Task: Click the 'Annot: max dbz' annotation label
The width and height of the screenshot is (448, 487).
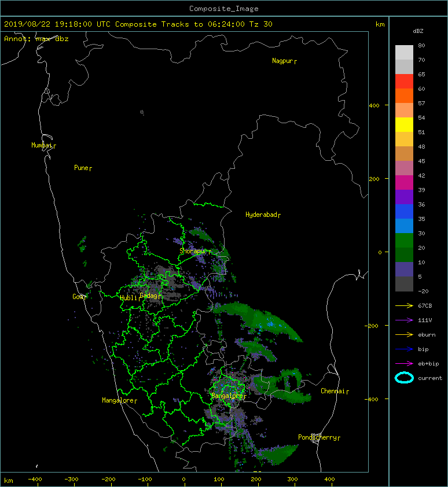Action: pos(36,39)
